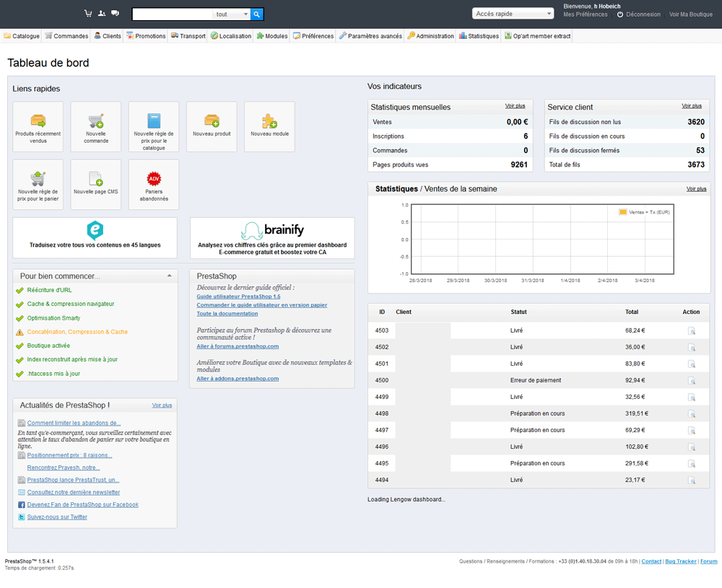View details icon for order 4501

pos(692,364)
